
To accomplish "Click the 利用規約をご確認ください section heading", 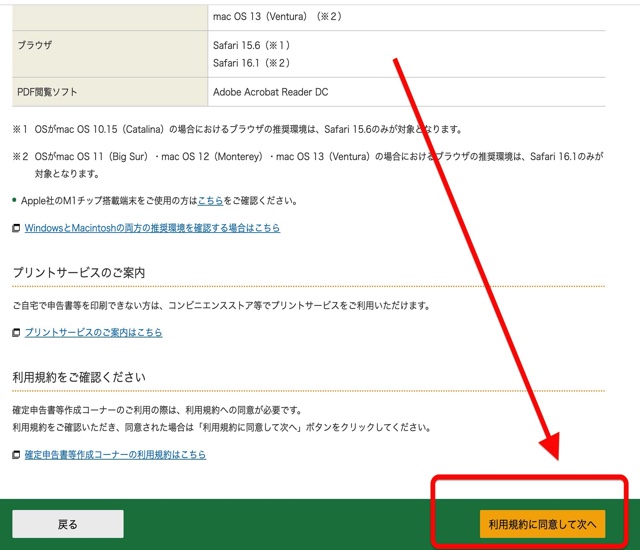I will click(79, 377).
